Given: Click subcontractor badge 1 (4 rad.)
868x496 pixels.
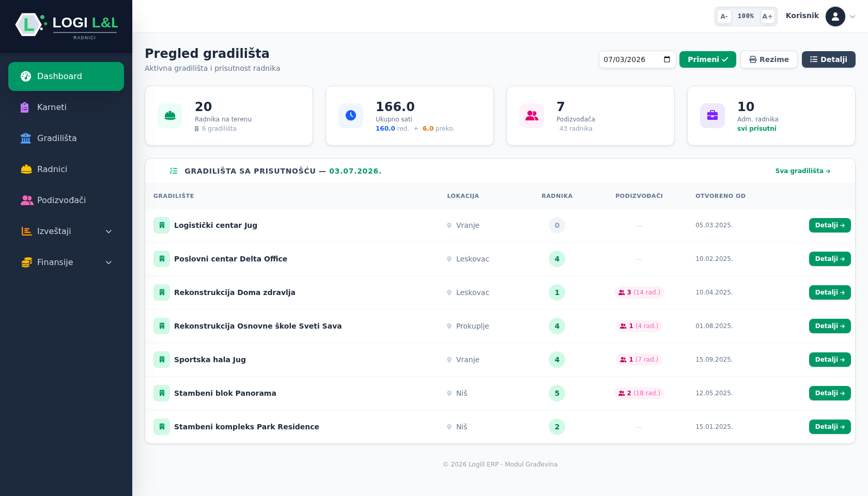Looking at the screenshot, I should [x=639, y=326].
